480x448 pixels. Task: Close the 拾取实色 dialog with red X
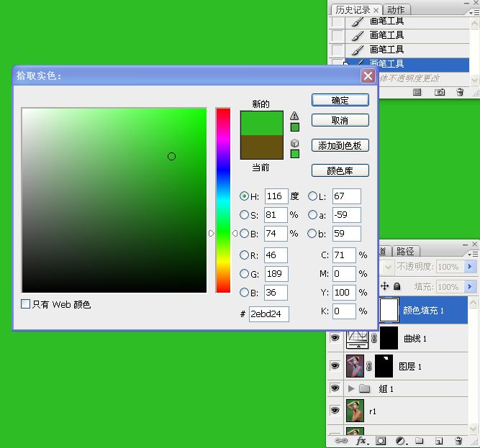pyautogui.click(x=368, y=76)
